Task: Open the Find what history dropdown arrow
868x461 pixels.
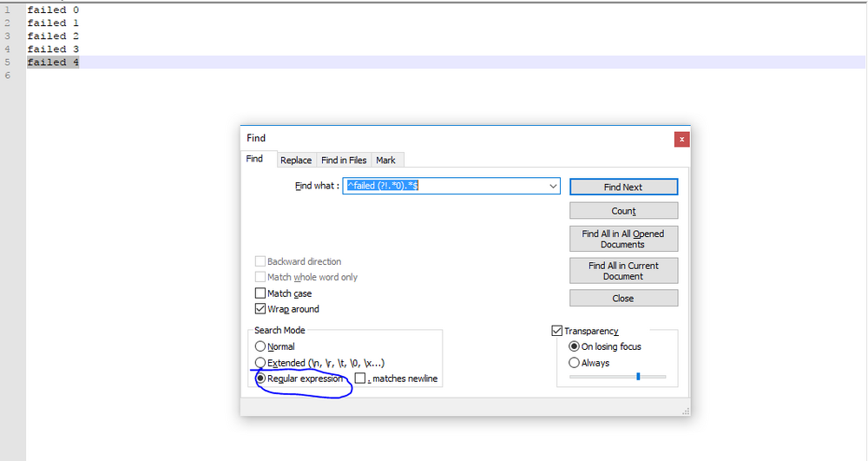Action: 552,186
